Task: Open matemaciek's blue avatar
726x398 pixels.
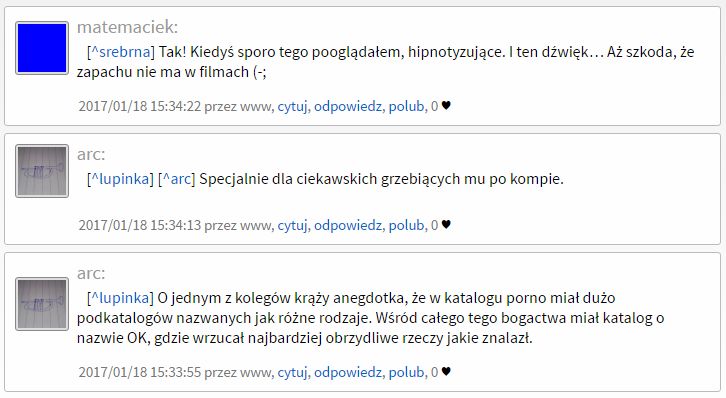Action: pos(42,48)
